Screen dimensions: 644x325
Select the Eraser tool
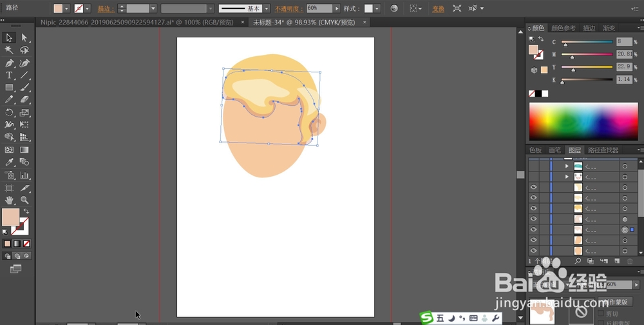(x=24, y=99)
